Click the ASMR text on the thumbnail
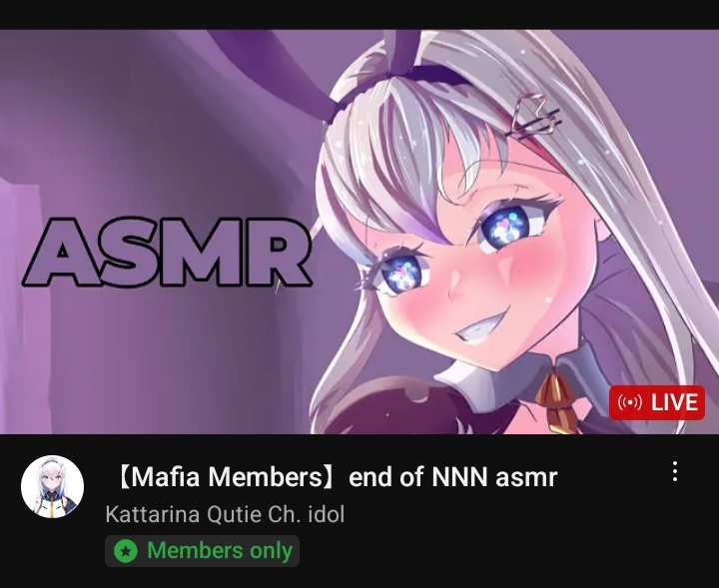This screenshot has width=719, height=588. click(168, 253)
